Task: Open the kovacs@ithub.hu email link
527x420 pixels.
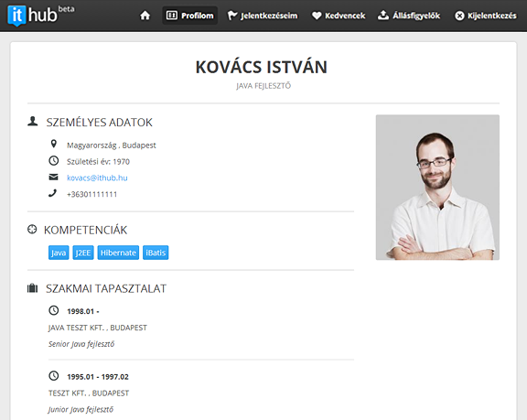Action: (97, 178)
